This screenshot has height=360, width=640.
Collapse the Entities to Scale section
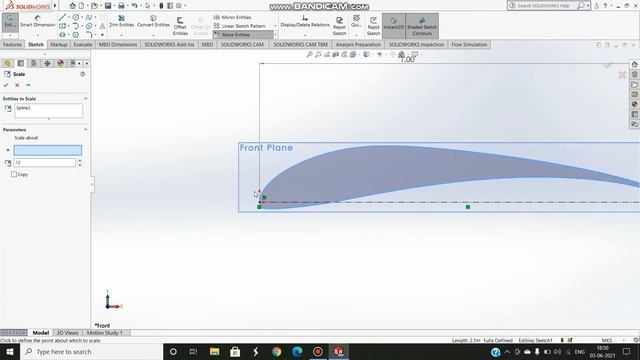coord(85,99)
